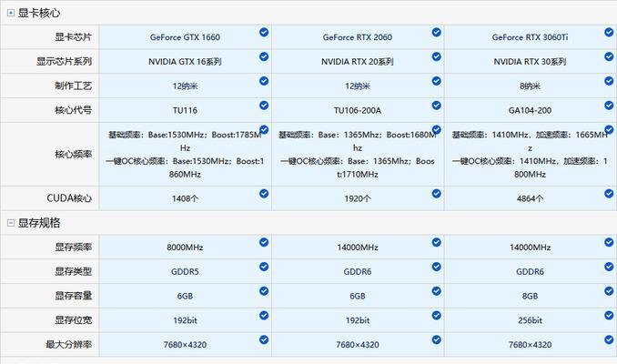Click check mark in RTX 2060 制作工艺 cell
This screenshot has width=617, height=364.
[x=437, y=81]
